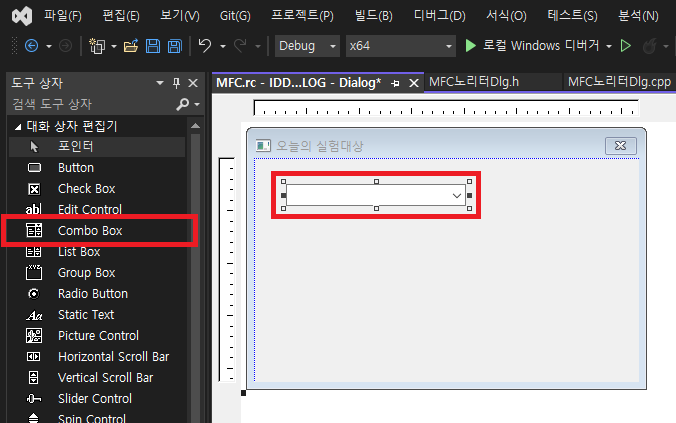Image resolution: width=676 pixels, height=423 pixels.
Task: Close the toolbox panel
Action: 193,83
